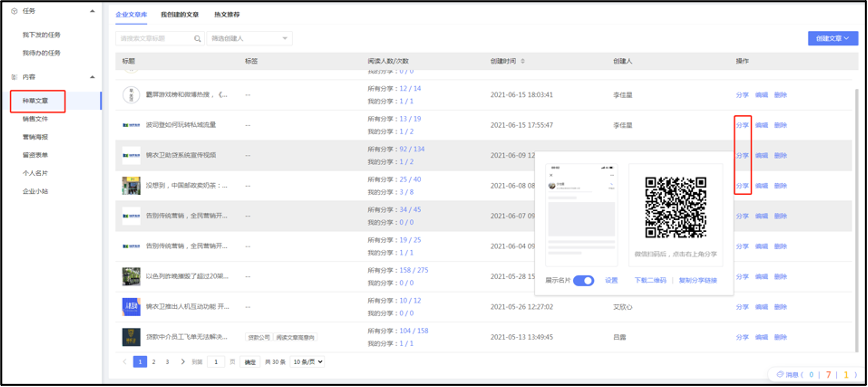Switch to the 热文推荐 tab
The height and width of the screenshot is (387, 868).
(228, 14)
